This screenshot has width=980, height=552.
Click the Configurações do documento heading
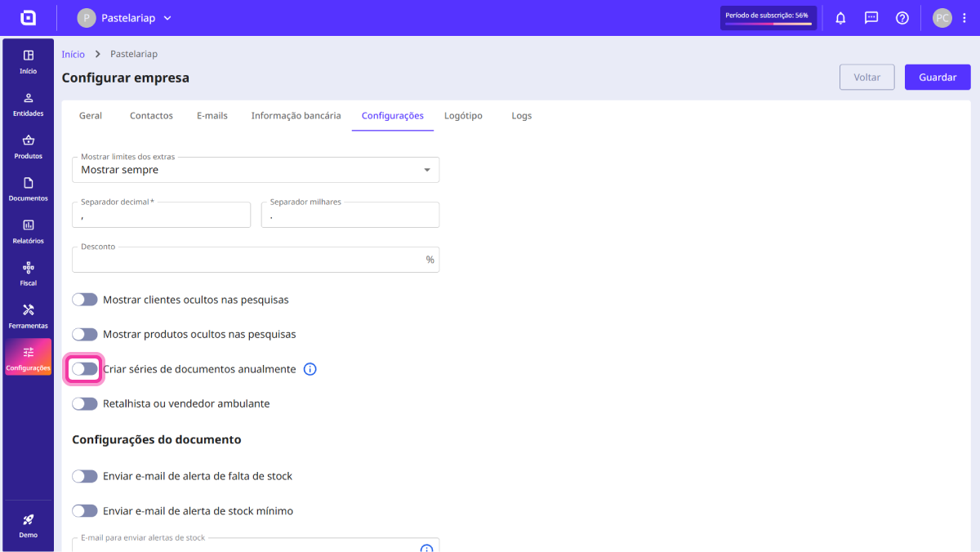[x=157, y=439]
